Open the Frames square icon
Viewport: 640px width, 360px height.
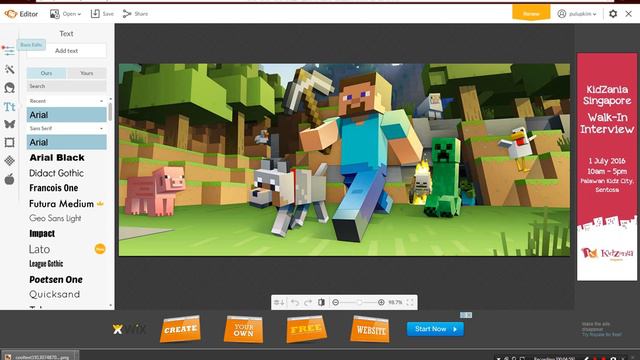(9, 142)
